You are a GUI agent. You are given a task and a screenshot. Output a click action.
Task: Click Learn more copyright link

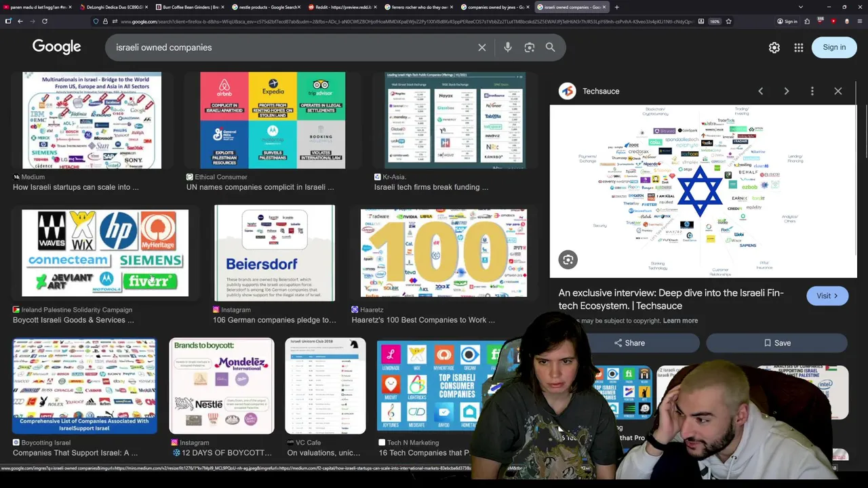pos(680,321)
